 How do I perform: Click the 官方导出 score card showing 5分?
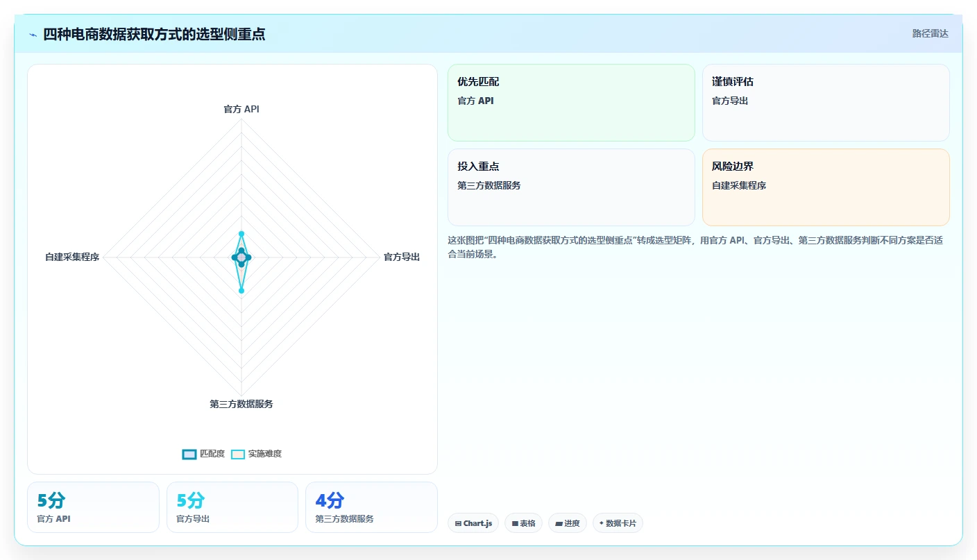(x=232, y=507)
